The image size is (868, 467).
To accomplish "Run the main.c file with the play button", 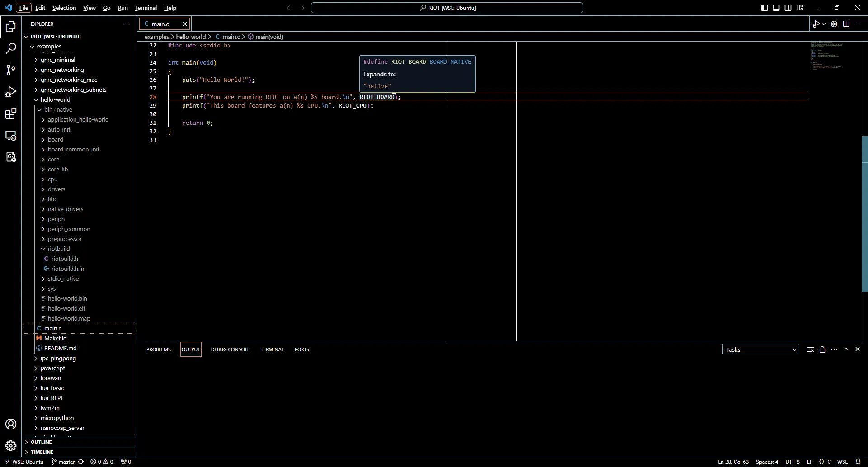I will 816,24.
